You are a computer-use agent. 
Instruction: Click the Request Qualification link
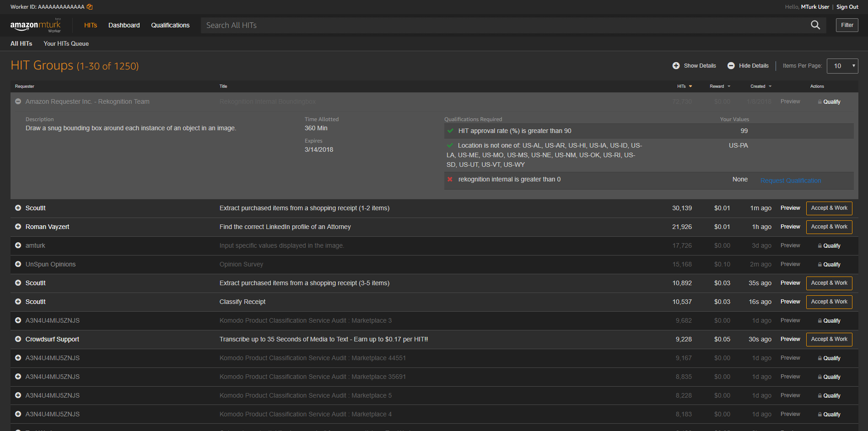coord(790,180)
